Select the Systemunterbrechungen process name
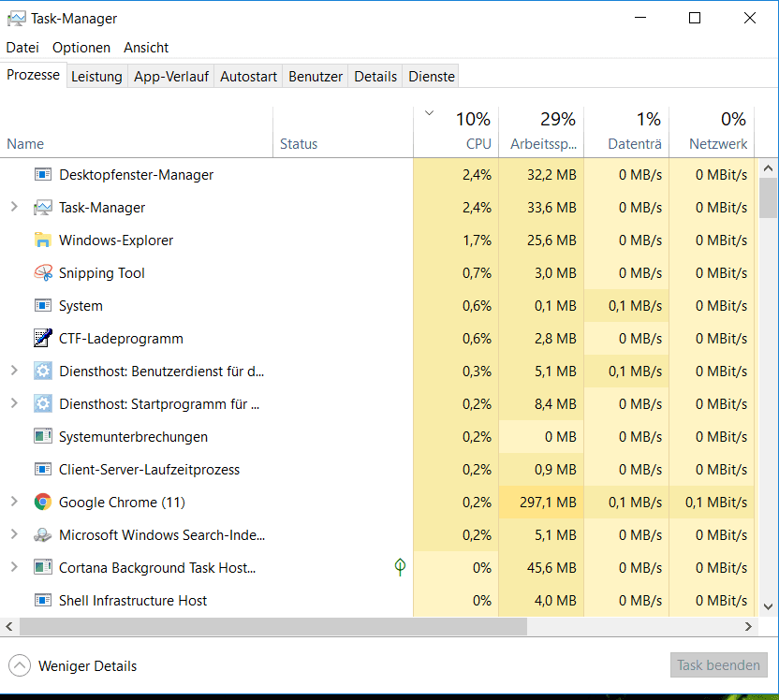This screenshot has width=779, height=700. [133, 437]
